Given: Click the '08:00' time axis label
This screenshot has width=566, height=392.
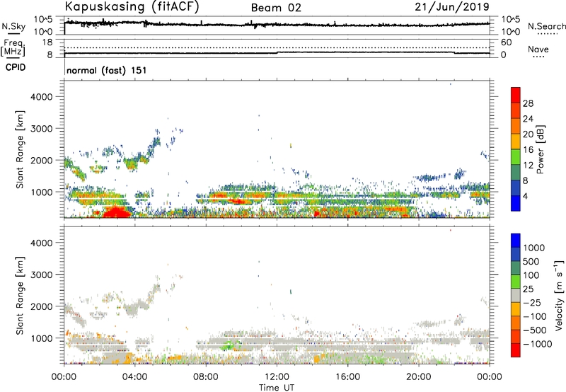Looking at the screenshot, I should [x=206, y=377].
